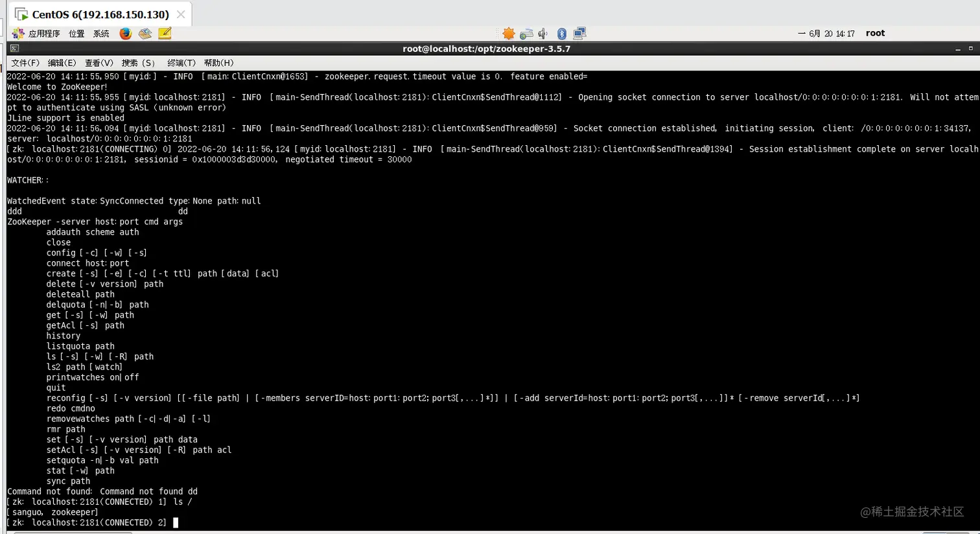Minimize the terminal window
This screenshot has width=980, height=534.
tap(958, 49)
